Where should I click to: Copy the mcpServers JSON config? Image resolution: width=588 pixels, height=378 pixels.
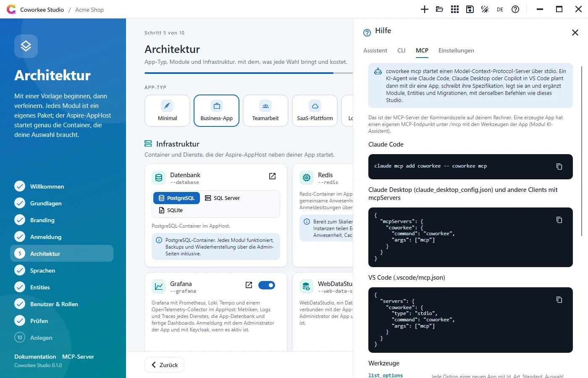pos(559,220)
